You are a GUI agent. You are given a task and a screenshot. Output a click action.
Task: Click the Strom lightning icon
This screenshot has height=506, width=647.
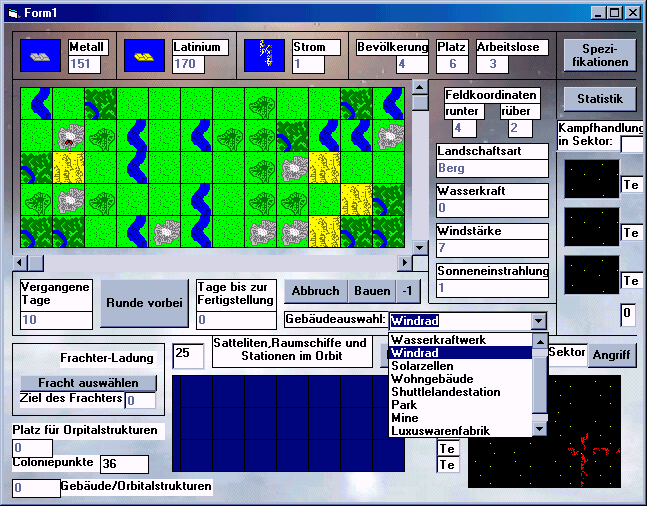tap(264, 56)
